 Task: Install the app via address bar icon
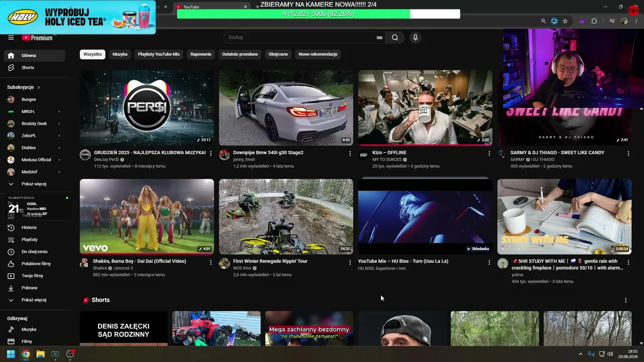click(554, 21)
